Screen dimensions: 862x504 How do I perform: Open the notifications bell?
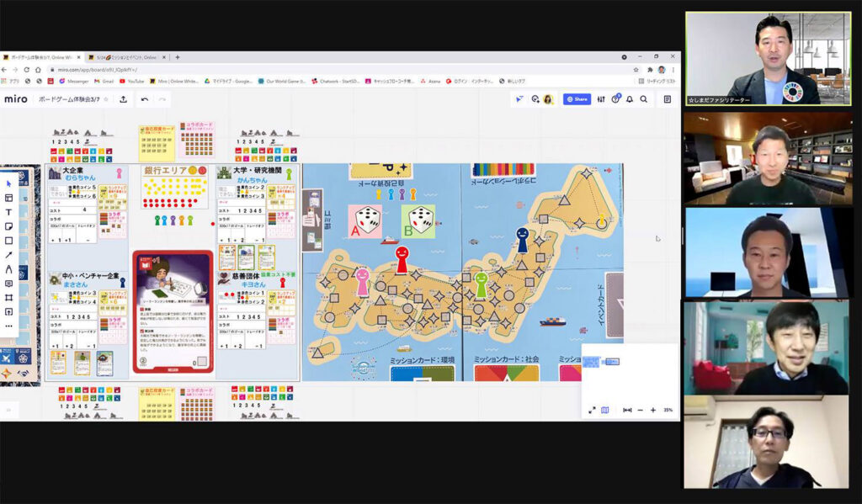coord(630,99)
